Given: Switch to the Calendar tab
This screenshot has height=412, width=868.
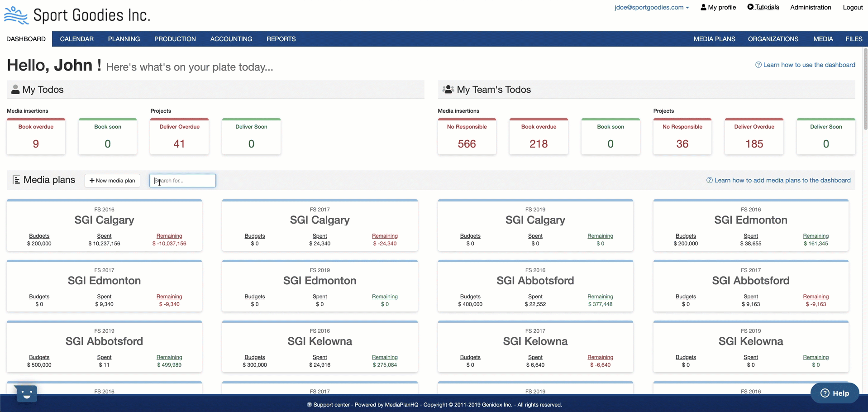Looking at the screenshot, I should (76, 39).
